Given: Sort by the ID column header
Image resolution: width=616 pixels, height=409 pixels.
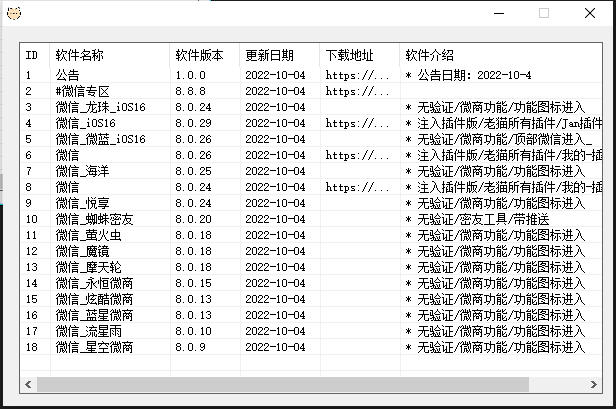Looking at the screenshot, I should [35, 55].
